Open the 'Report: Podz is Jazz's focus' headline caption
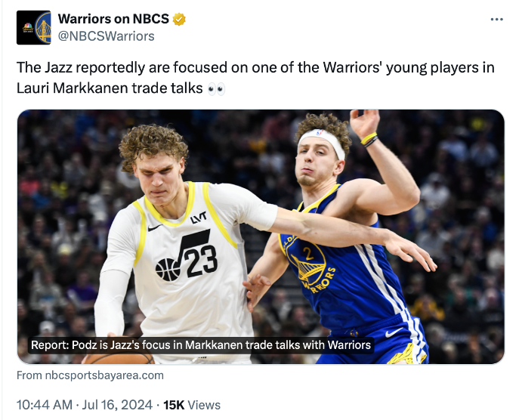 point(201,345)
